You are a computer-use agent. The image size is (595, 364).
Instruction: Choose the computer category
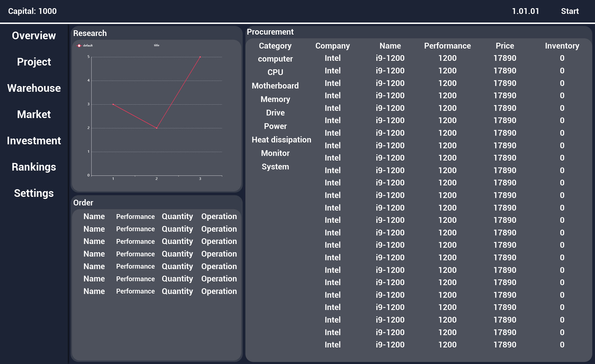(275, 59)
